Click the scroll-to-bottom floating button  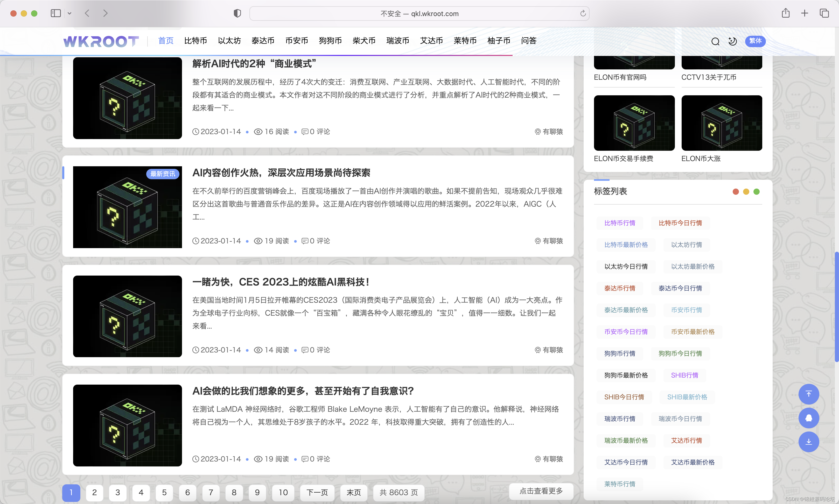tap(808, 442)
